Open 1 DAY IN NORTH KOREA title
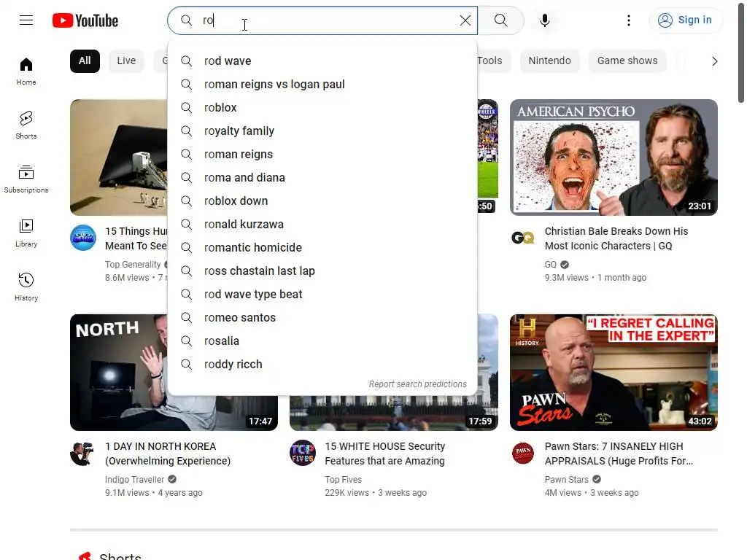The height and width of the screenshot is (560, 747). 168,454
